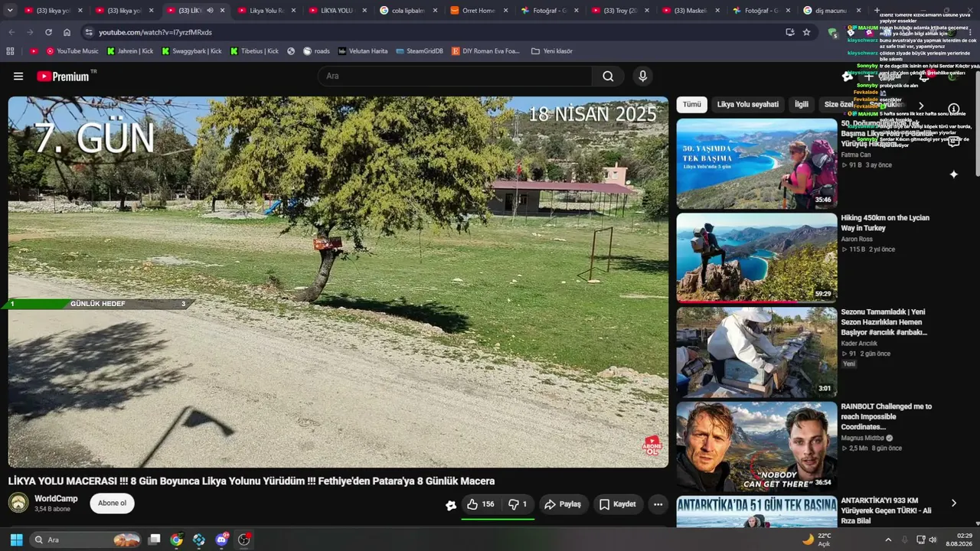Click the YouTube search magnifier button
The width and height of the screenshot is (980, 551).
click(608, 76)
